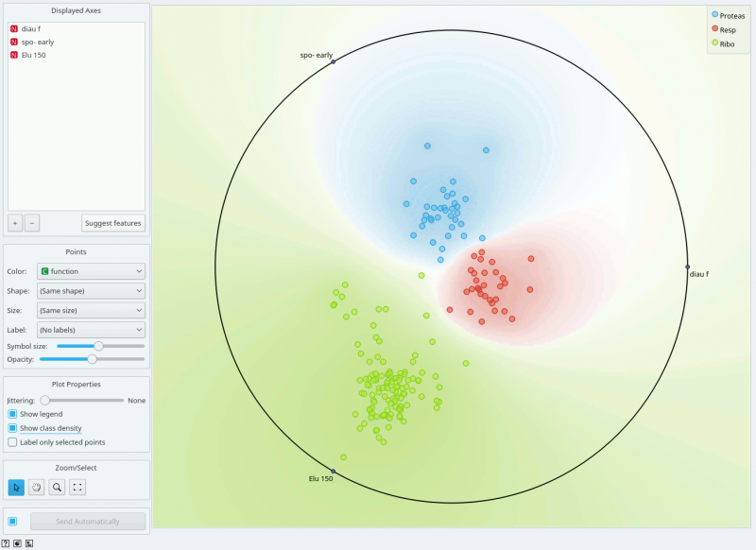Open the Label dropdown

91,329
